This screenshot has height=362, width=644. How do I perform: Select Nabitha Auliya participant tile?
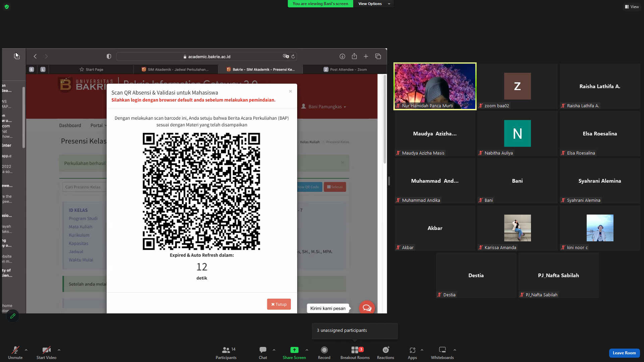[x=518, y=133]
